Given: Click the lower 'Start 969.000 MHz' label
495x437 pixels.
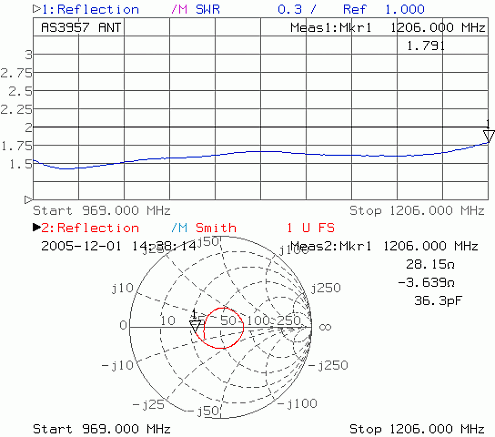Looking at the screenshot, I should 102,429.
